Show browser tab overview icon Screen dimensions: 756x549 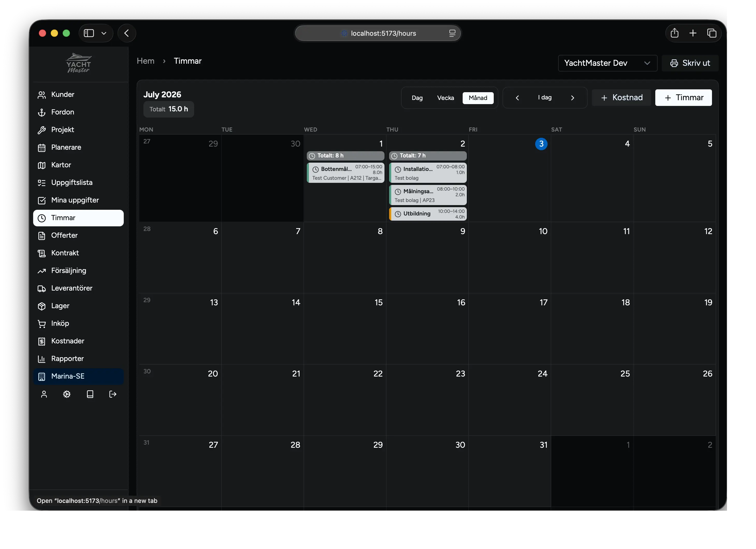coord(712,33)
